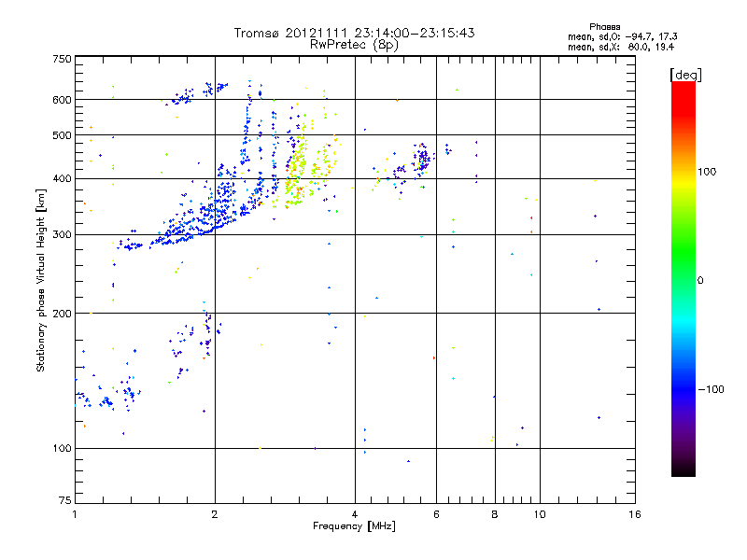Click the colorbar tick label '100'
This screenshot has width=747, height=560.
[x=707, y=172]
